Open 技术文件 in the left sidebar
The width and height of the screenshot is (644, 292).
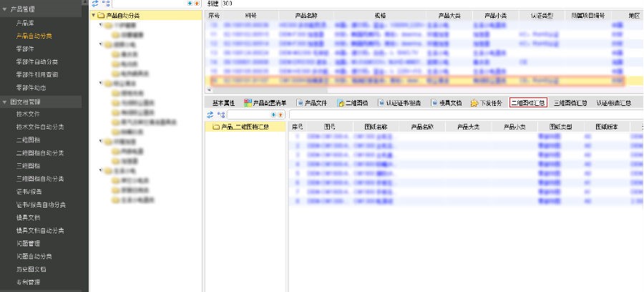28,114
